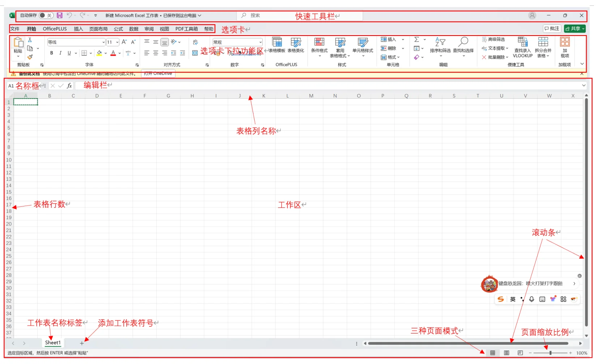Switch to the 页面布局 tab
Viewport: 599px width, 364px height.
click(x=98, y=29)
